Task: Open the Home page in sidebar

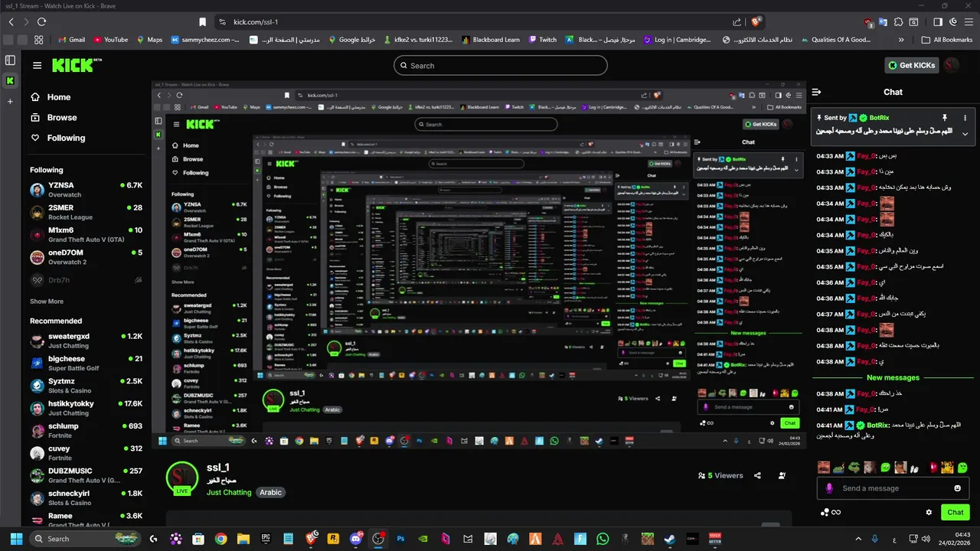Action: [51, 97]
